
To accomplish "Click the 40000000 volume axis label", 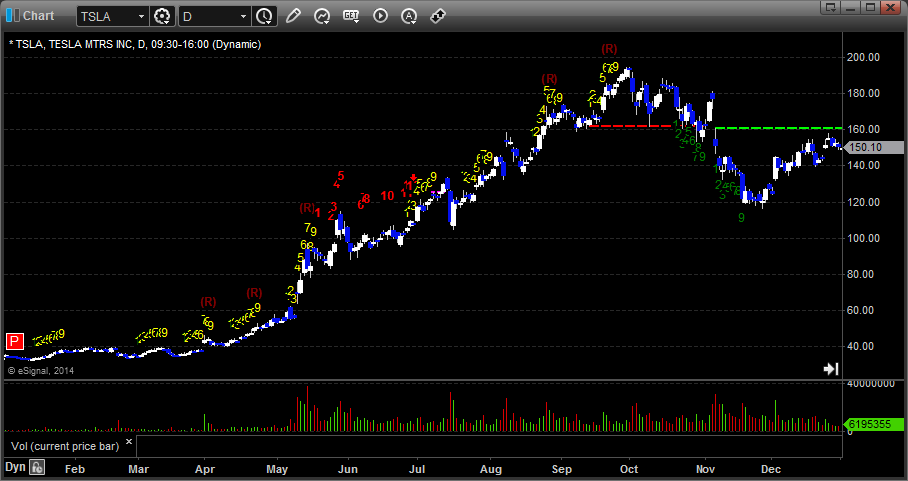I will [x=870, y=384].
